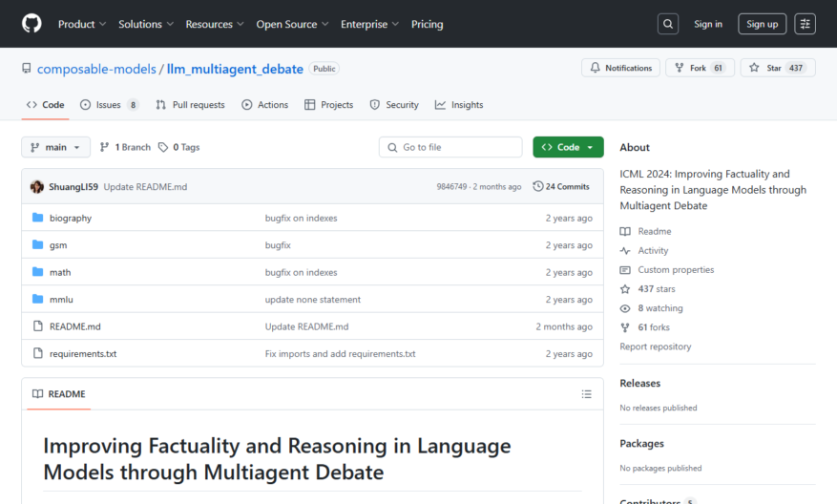The image size is (837, 504).
Task: Open the Insights tab
Action: point(459,105)
